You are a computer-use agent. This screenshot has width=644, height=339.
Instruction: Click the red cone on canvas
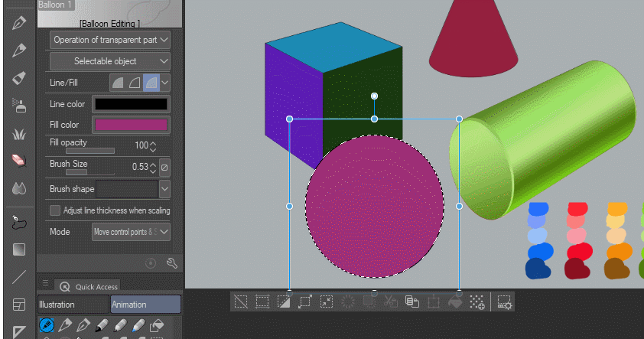tap(473, 41)
